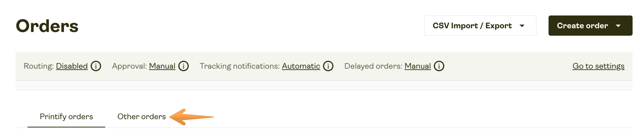Viewport: 644px width, 136px height.
Task: Select the Printify orders tab
Action: (66, 116)
